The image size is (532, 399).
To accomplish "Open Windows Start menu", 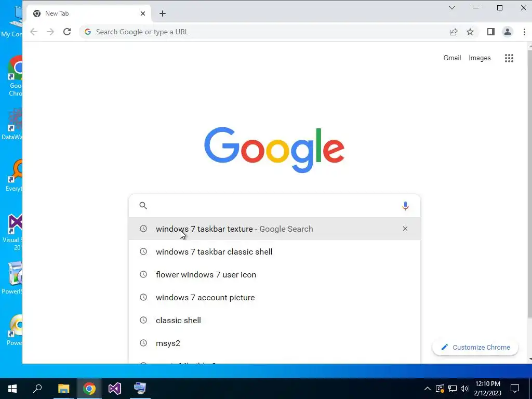I will click(12, 389).
